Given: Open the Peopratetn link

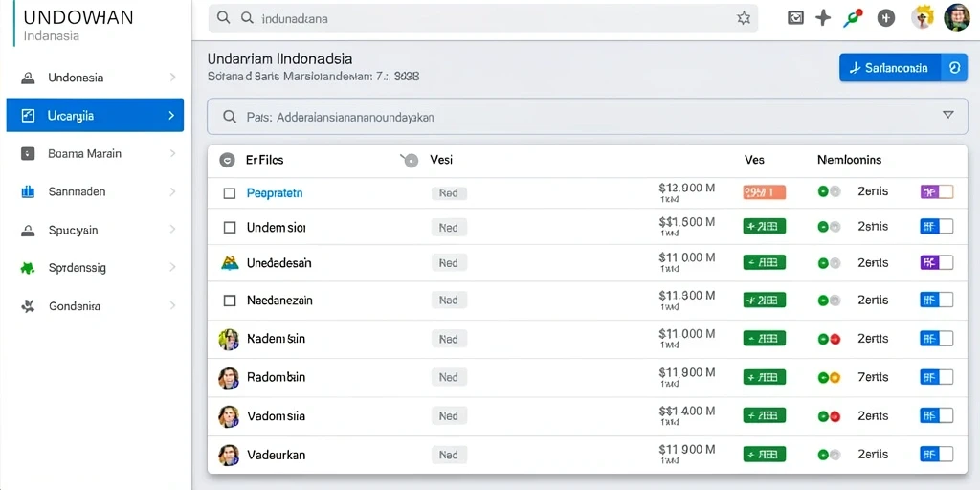Looking at the screenshot, I should pos(275,193).
